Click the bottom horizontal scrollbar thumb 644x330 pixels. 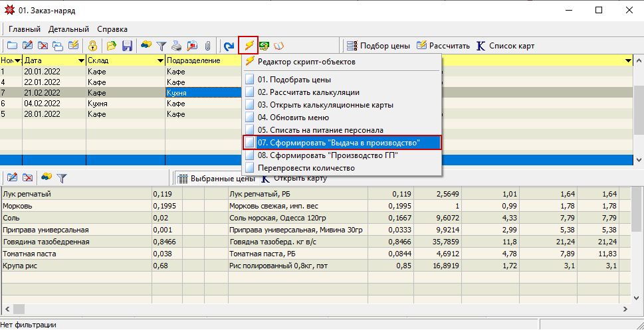tap(19, 309)
